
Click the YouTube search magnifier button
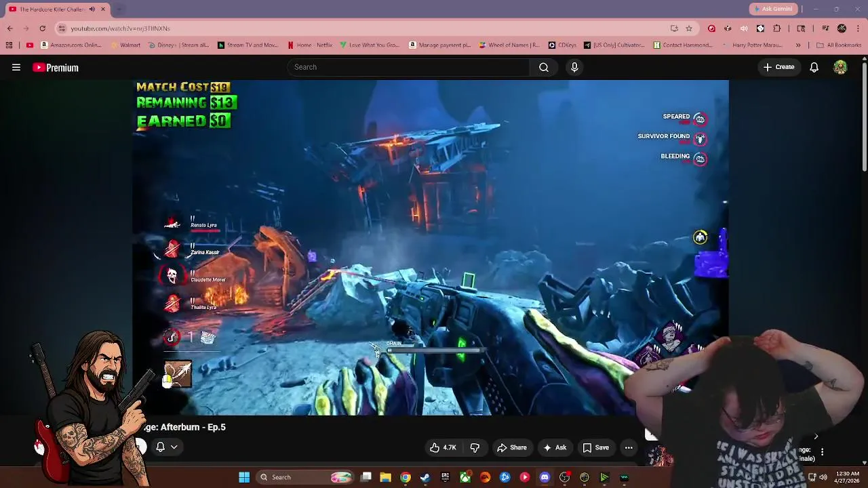(544, 67)
